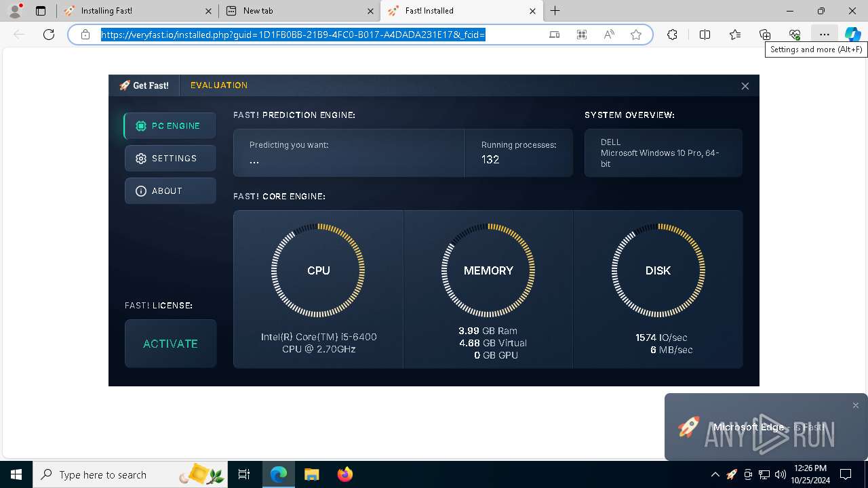Select the Fast! Installed tab
Screen dimensions: 868x488
(x=460, y=11)
